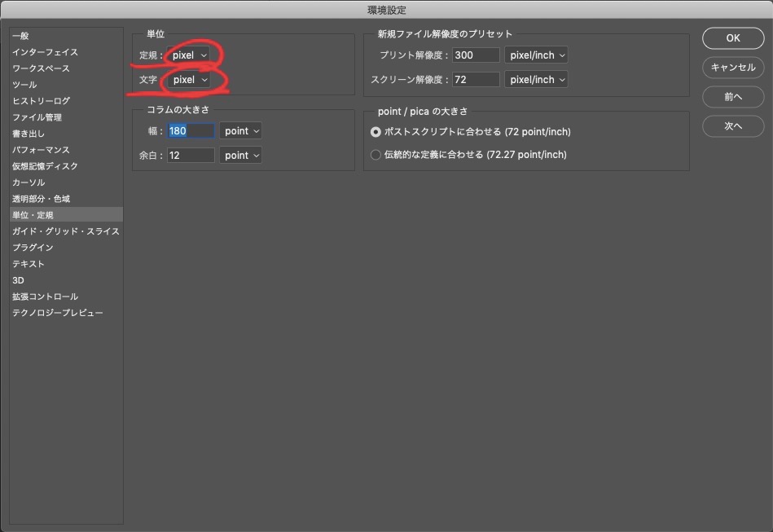Select the ポストスクリプトに合わせる radio button

click(376, 133)
